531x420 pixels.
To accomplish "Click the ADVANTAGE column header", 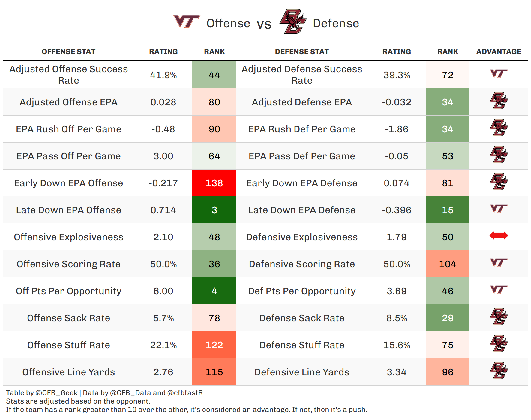I will pos(499,52).
